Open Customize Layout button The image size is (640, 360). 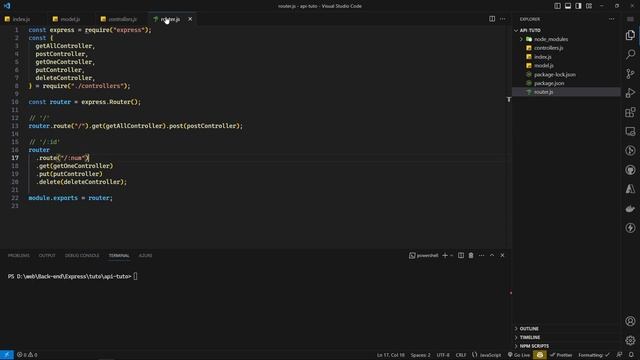(x=589, y=6)
